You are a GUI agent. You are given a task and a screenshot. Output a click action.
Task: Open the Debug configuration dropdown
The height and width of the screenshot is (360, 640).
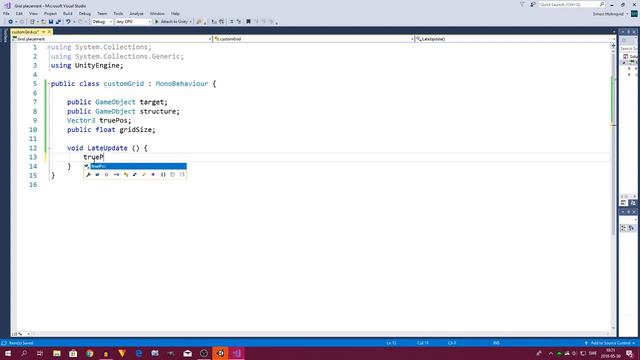(x=102, y=22)
